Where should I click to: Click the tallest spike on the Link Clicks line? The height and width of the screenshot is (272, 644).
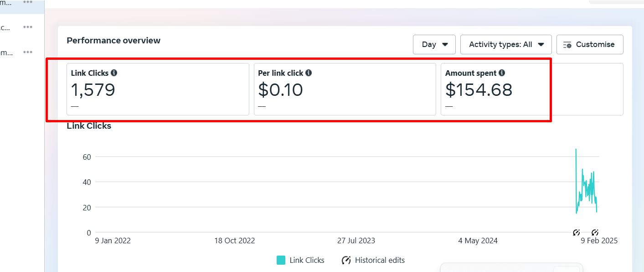[x=576, y=150]
